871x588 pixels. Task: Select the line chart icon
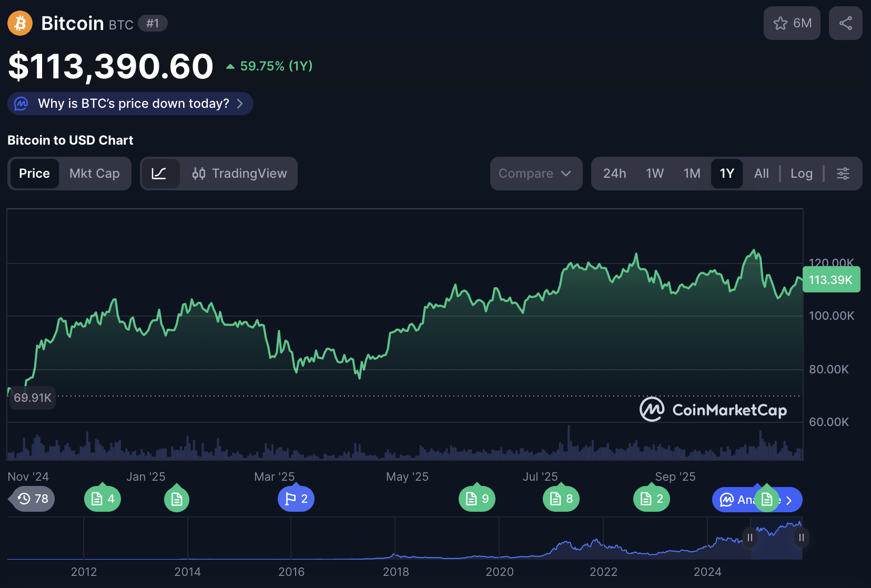(161, 173)
